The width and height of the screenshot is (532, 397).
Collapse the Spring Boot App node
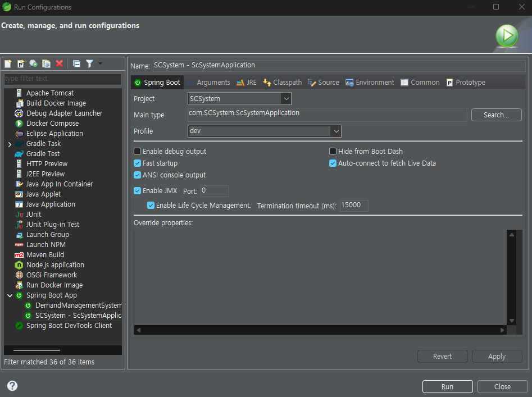pyautogui.click(x=10, y=295)
